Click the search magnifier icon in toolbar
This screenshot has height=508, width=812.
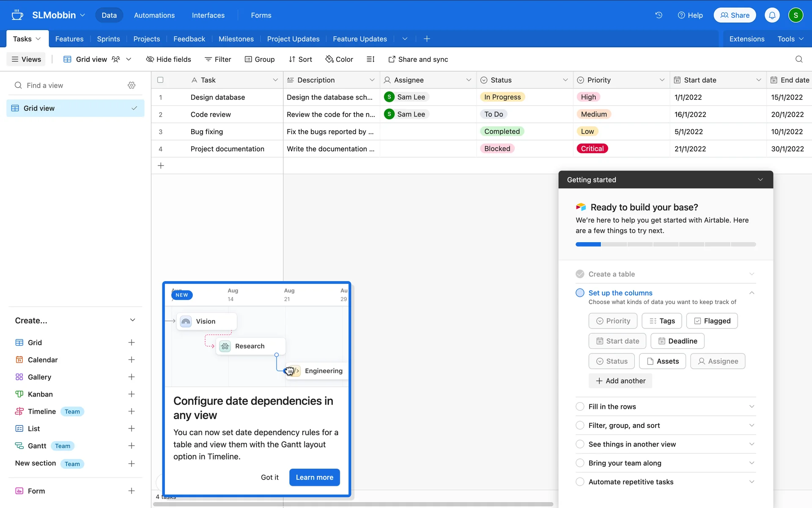798,59
